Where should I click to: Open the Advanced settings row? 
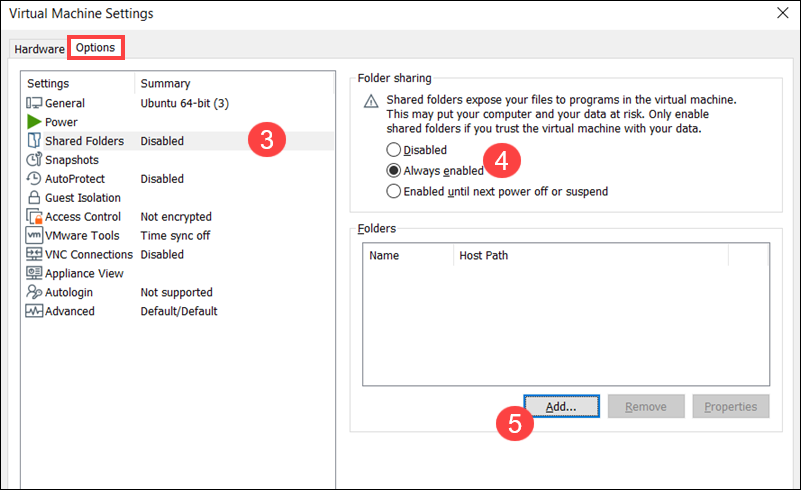(x=70, y=311)
